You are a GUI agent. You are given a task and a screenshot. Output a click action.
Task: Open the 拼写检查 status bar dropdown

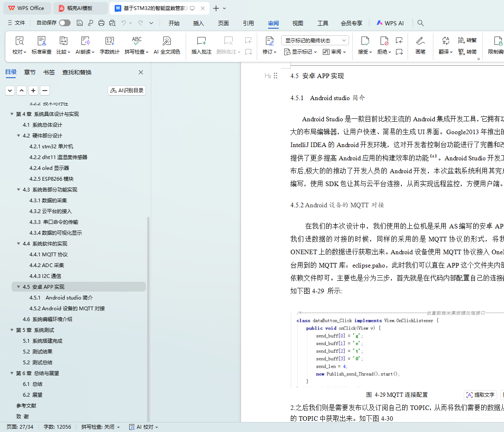[x=101, y=427]
